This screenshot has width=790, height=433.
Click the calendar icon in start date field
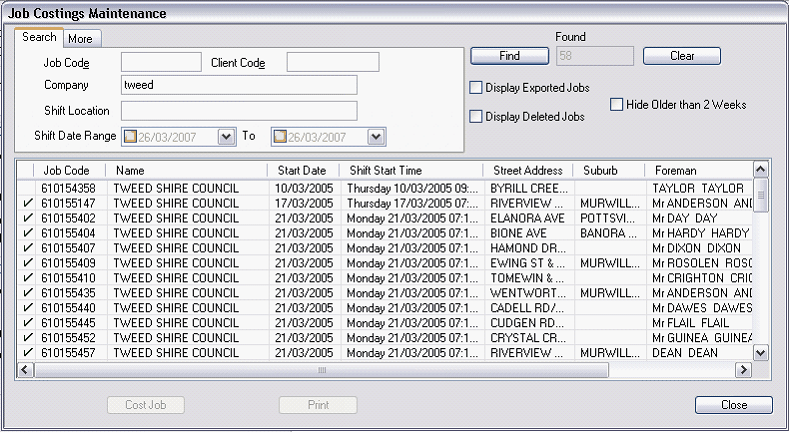(x=129, y=137)
